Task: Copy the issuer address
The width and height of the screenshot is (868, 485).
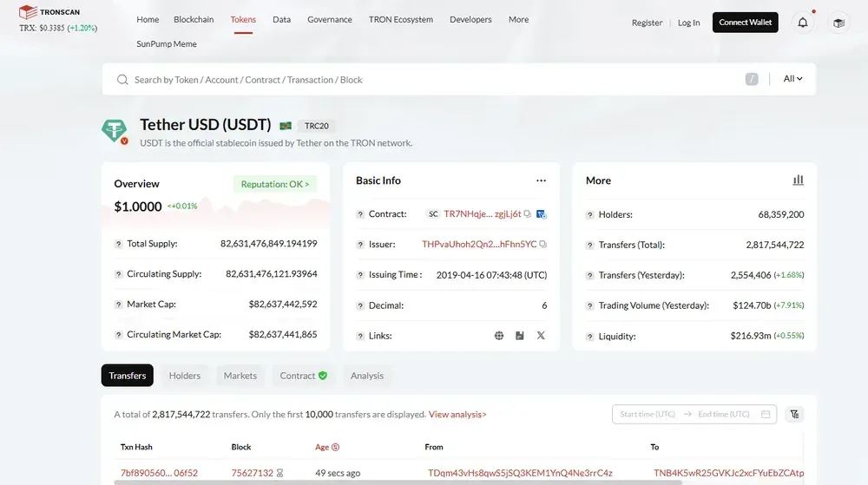Action: click(x=543, y=245)
